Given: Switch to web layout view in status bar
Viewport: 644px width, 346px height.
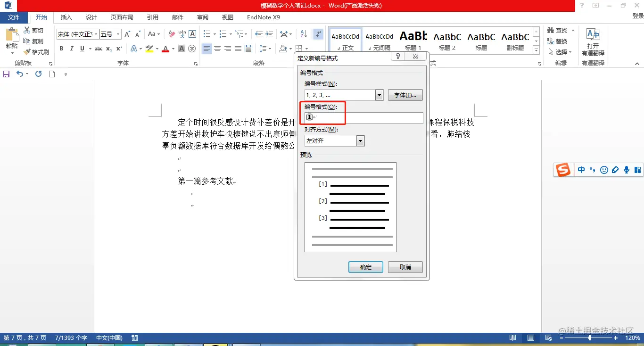Looking at the screenshot, I should (x=548, y=338).
